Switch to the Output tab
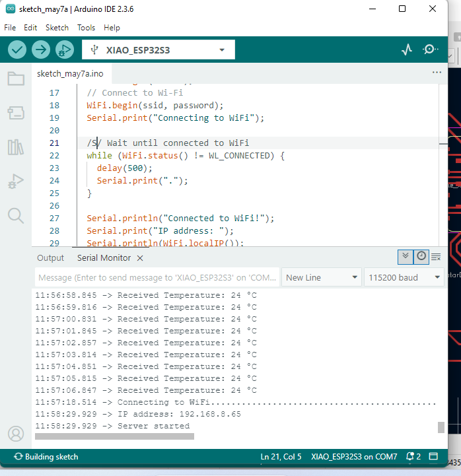Viewport: 461px width, 476px height. [50, 257]
